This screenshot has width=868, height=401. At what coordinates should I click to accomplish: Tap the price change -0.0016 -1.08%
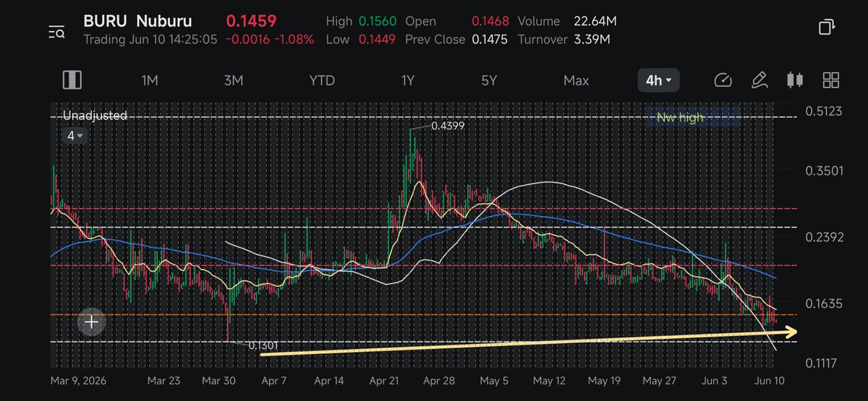(271, 40)
